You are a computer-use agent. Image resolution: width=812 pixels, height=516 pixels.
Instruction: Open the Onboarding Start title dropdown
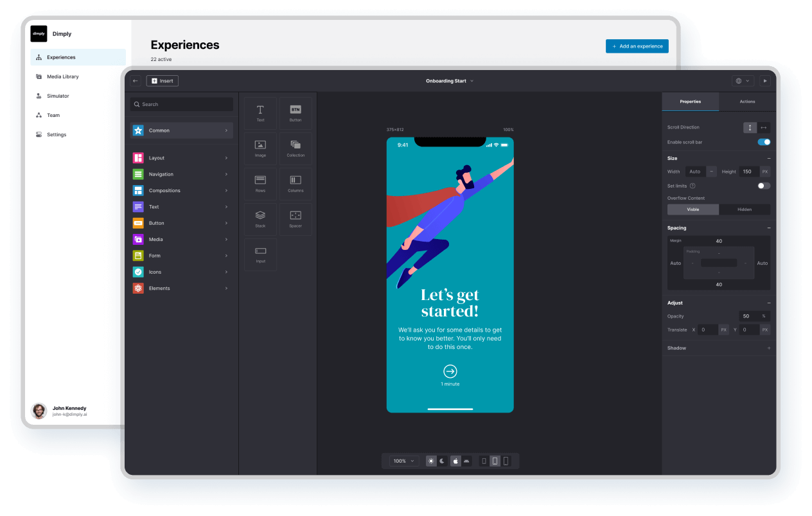click(450, 81)
